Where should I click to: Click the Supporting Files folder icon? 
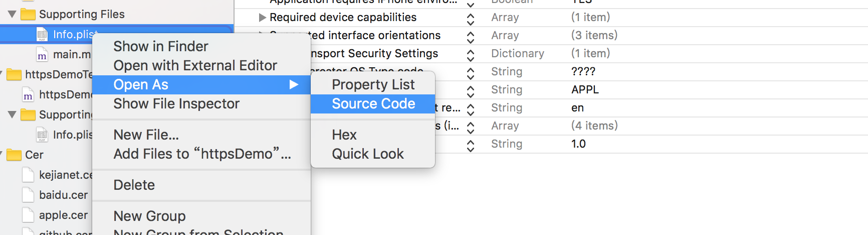[28, 14]
